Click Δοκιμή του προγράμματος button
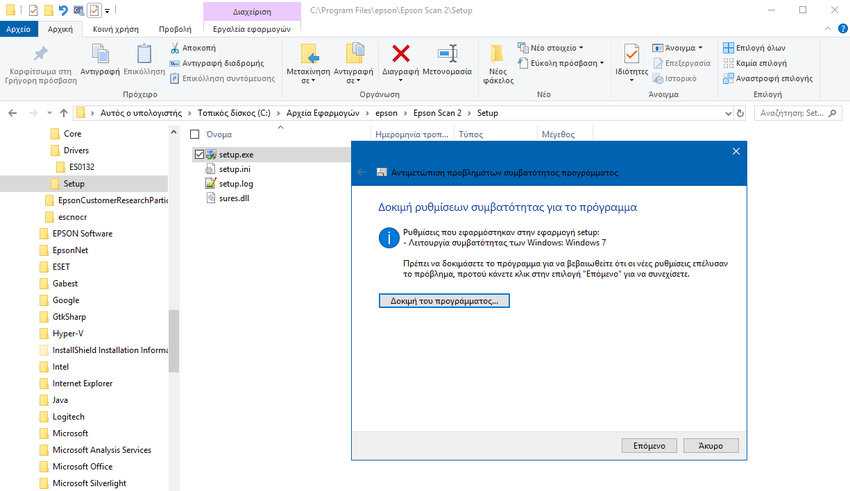Screen dimensions: 850x491 click(444, 301)
